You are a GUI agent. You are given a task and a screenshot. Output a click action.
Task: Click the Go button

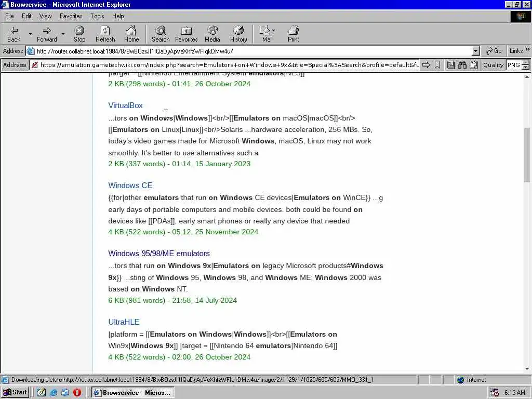494,51
